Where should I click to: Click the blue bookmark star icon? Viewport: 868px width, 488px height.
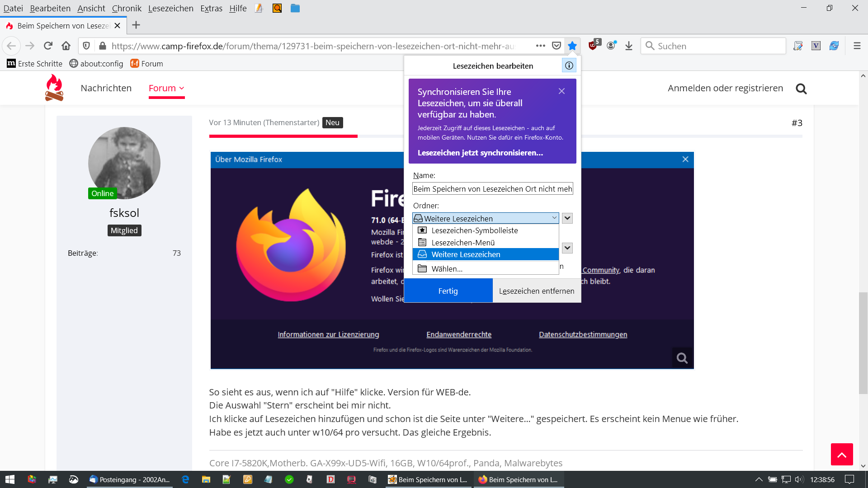click(x=572, y=46)
